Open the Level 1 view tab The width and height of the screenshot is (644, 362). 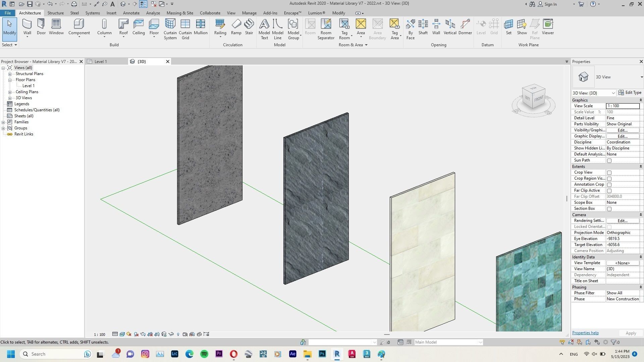[100, 61]
